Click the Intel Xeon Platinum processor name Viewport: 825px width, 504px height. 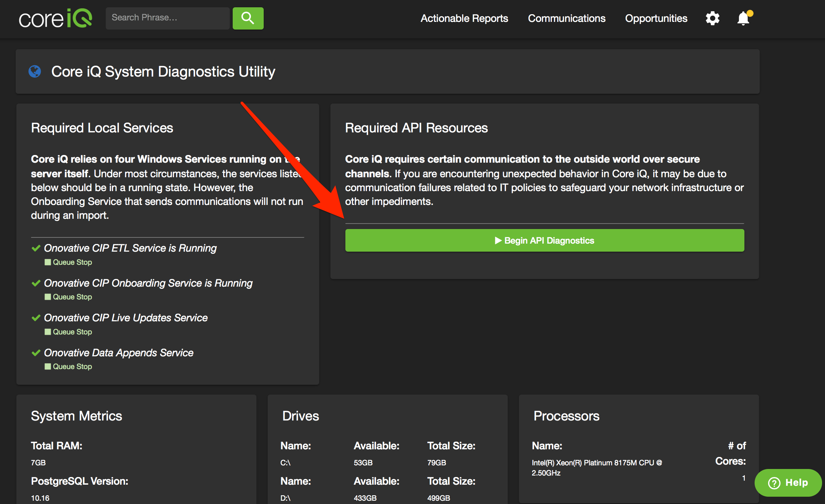597,468
